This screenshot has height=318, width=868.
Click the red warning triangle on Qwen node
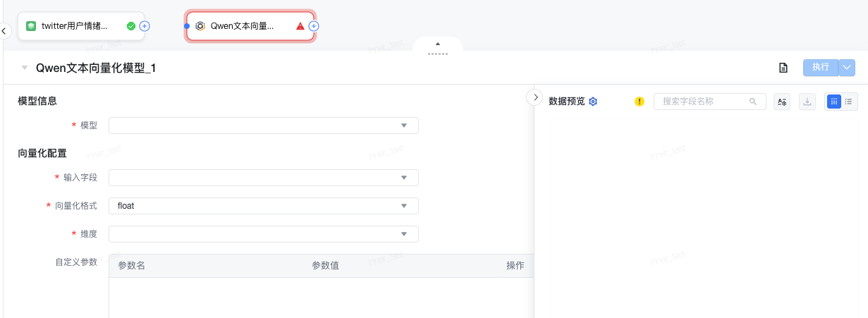[300, 26]
